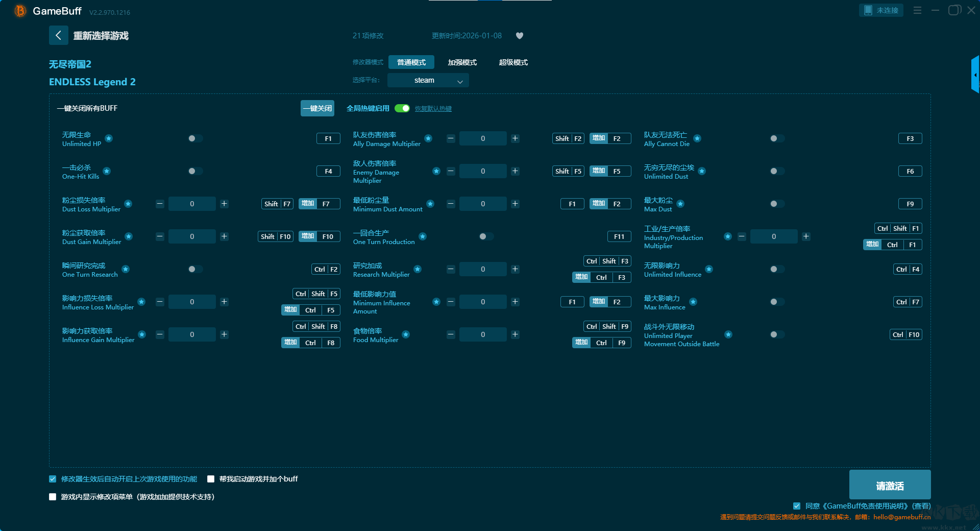Click the heart favorite icon
The height and width of the screenshot is (531, 980).
tap(520, 36)
